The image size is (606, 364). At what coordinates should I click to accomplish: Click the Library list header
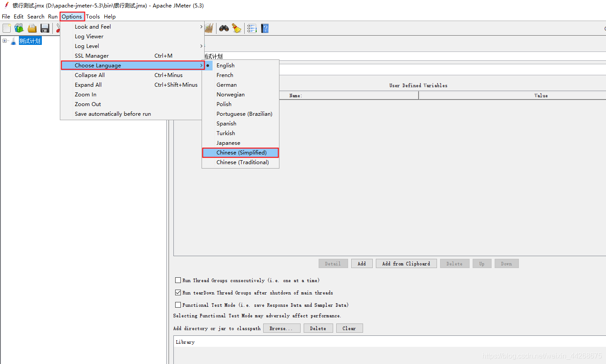click(x=390, y=342)
